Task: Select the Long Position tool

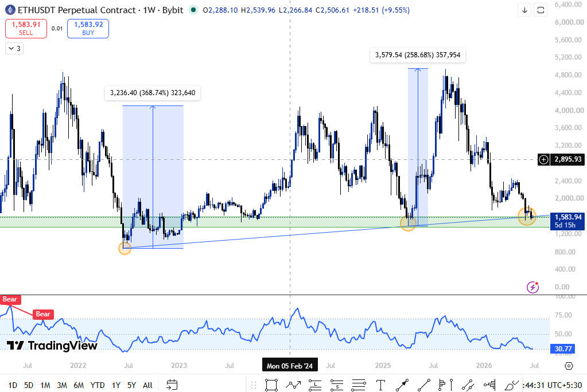Action: click(x=315, y=385)
